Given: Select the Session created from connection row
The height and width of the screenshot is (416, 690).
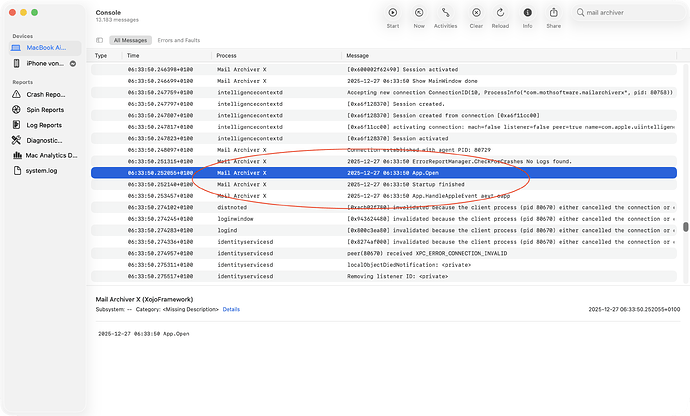Looking at the screenshot, I should coord(384,115).
